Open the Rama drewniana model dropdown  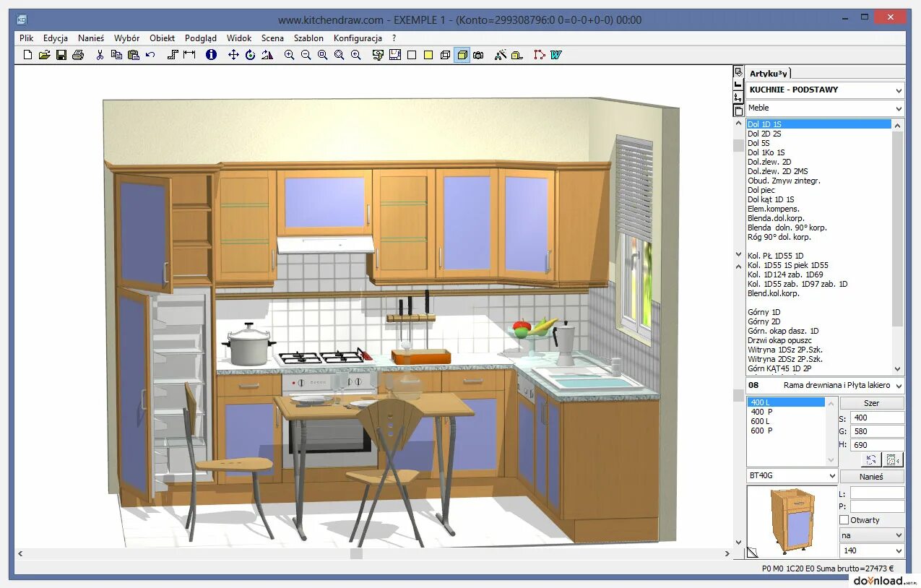click(x=825, y=385)
